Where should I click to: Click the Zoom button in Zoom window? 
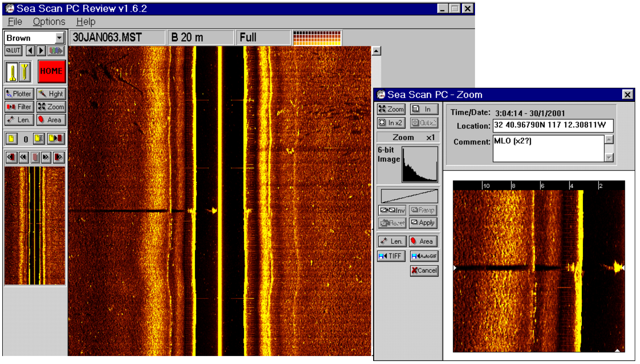pyautogui.click(x=391, y=109)
